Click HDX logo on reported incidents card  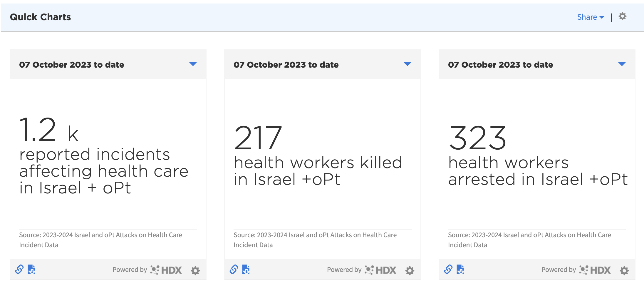pos(166,270)
